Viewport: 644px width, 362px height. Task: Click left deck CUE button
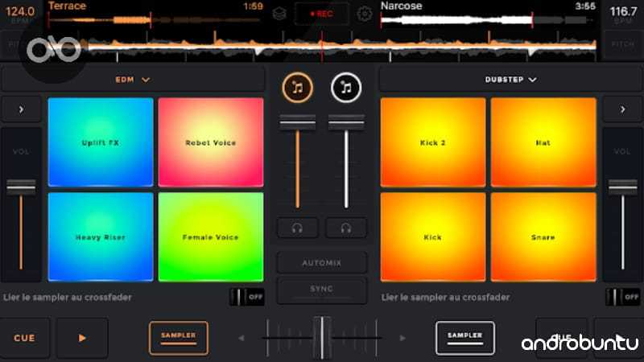pos(24,338)
